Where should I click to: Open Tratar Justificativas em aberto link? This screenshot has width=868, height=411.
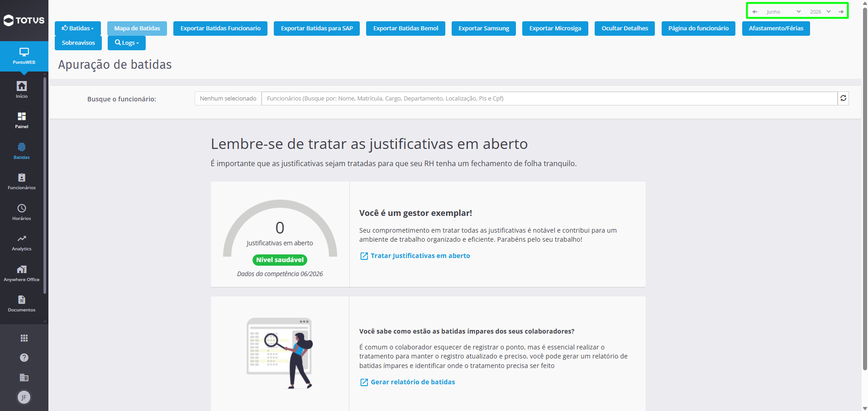(x=415, y=256)
